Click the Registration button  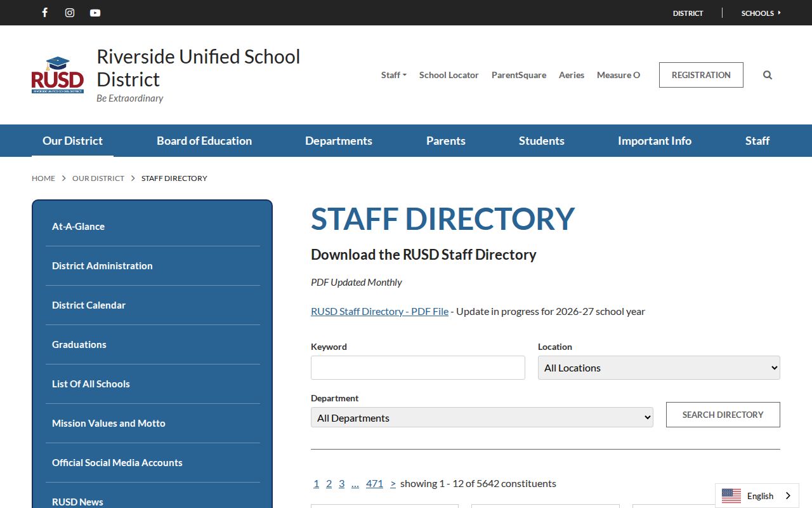pos(701,75)
